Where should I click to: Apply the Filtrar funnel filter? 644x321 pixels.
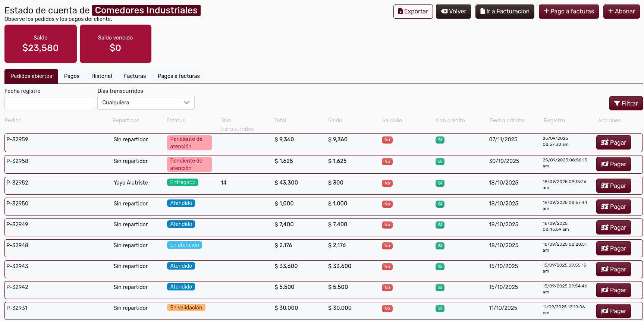click(626, 103)
